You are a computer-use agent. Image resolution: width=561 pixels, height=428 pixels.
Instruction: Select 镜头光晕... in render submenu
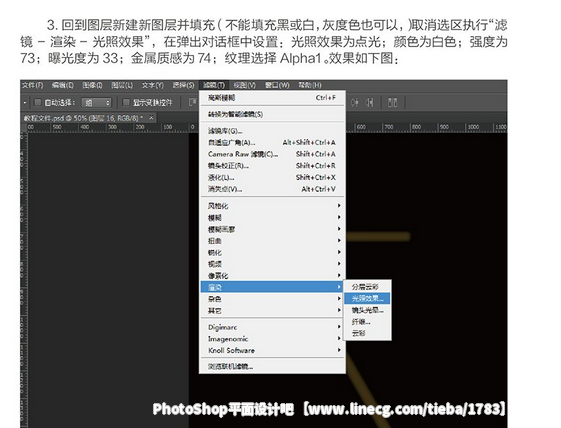pos(367,310)
